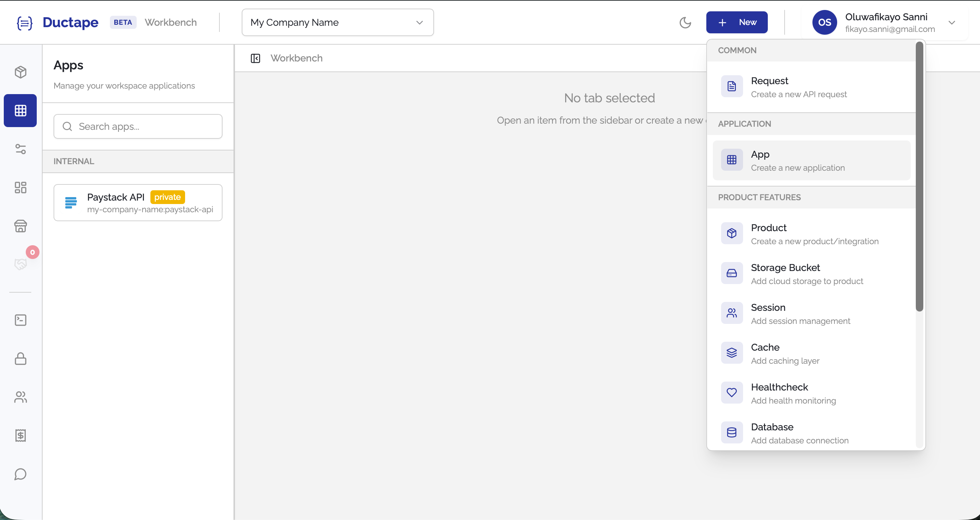The height and width of the screenshot is (520, 980).
Task: Click inside the Search apps field
Action: (138, 126)
